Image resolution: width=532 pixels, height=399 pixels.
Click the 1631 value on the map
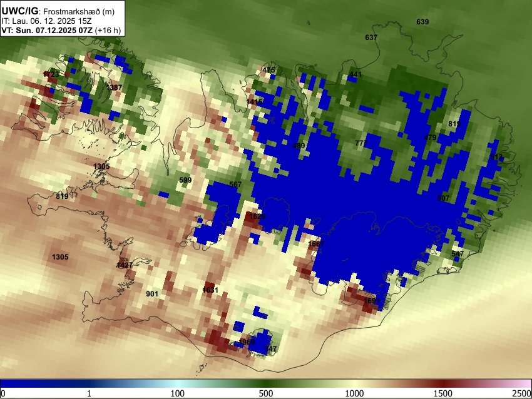click(x=210, y=290)
